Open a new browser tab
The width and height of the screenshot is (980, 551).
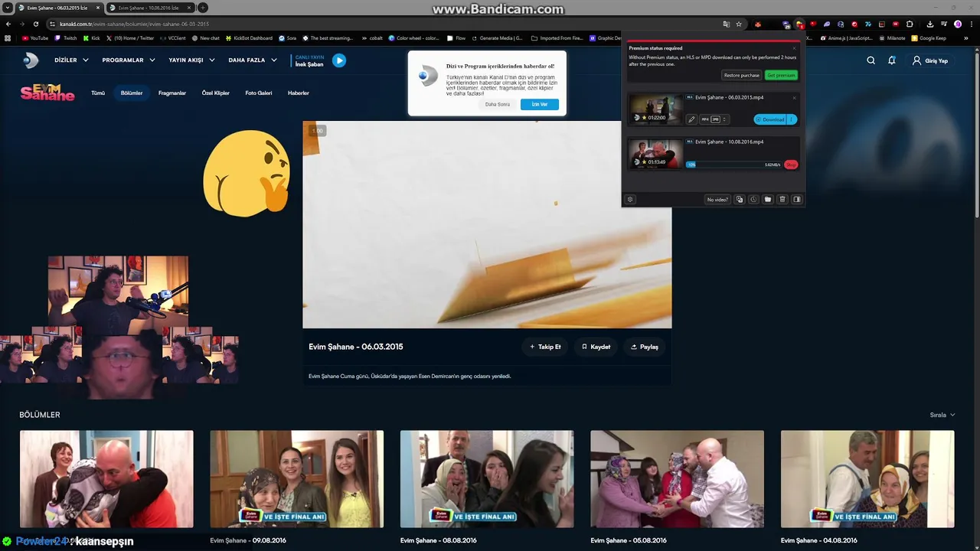pyautogui.click(x=203, y=8)
